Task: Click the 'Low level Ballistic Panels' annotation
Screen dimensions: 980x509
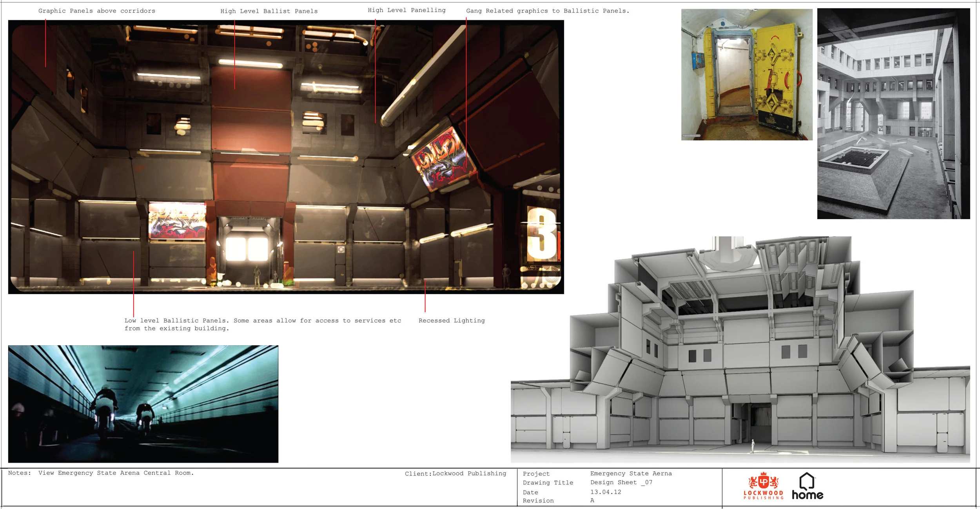Action: pyautogui.click(x=263, y=324)
